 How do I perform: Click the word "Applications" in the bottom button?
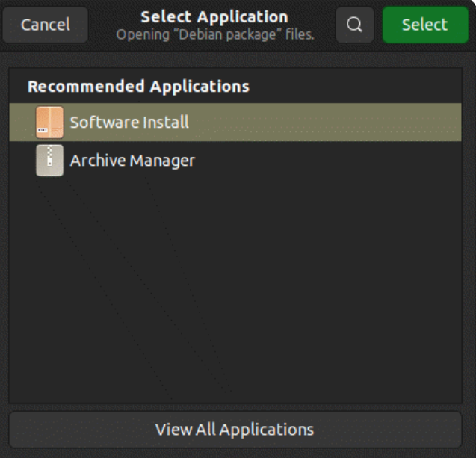click(x=266, y=430)
